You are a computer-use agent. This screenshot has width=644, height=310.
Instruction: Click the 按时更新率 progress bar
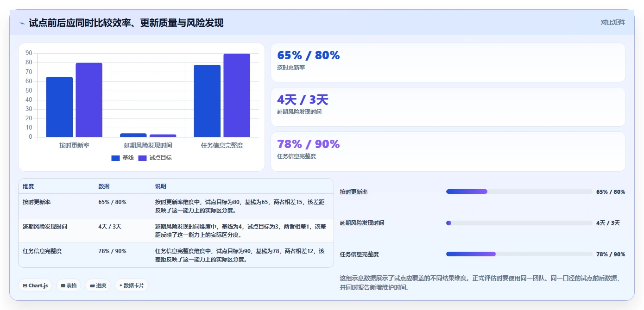tap(519, 192)
